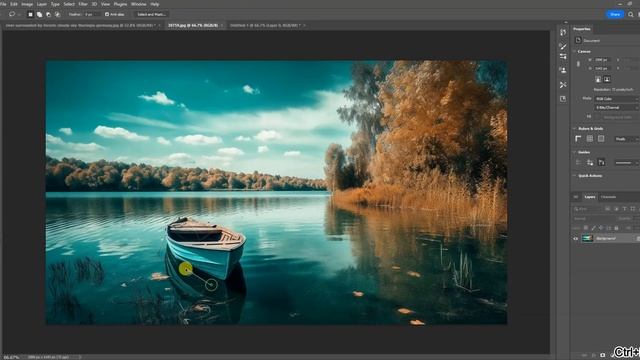Screen dimensions: 640x360
Task: Switch to the Channels panel tab
Action: (x=608, y=197)
